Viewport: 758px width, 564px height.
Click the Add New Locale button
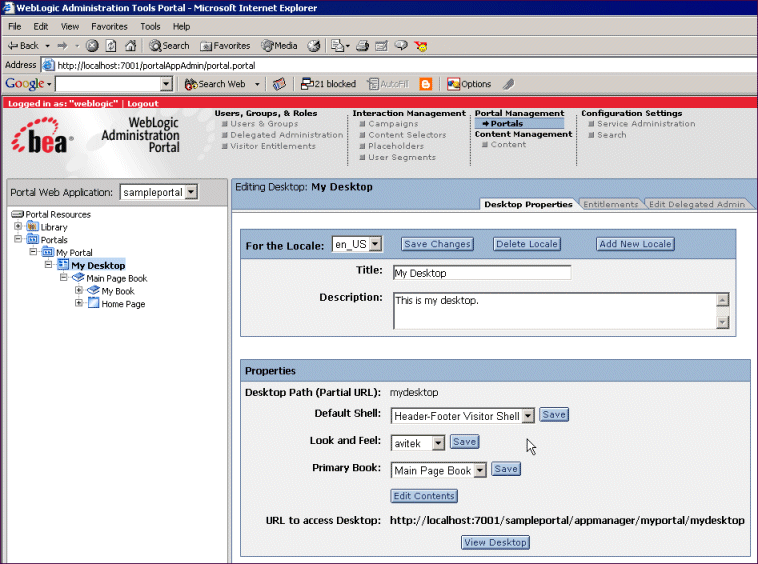[635, 244]
